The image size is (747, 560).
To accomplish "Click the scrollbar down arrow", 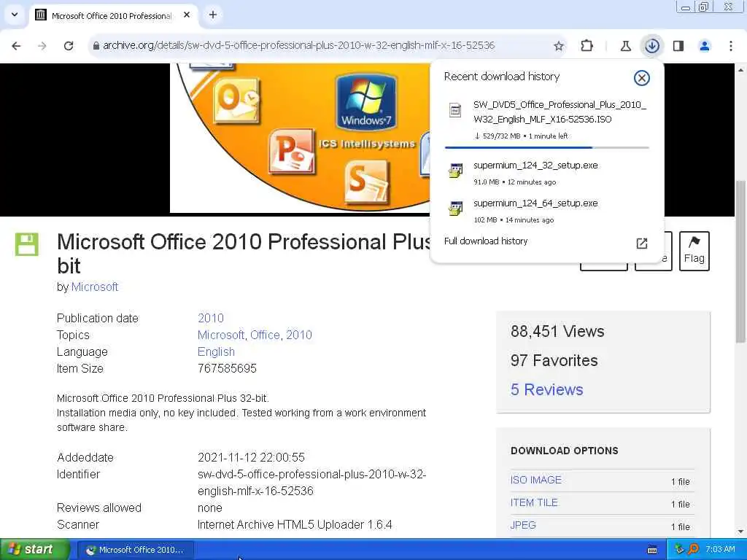I will coord(740,532).
